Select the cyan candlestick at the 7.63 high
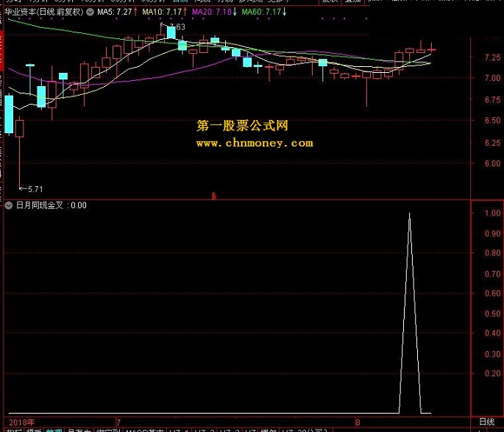This screenshot has height=432, width=504. pyautogui.click(x=171, y=32)
